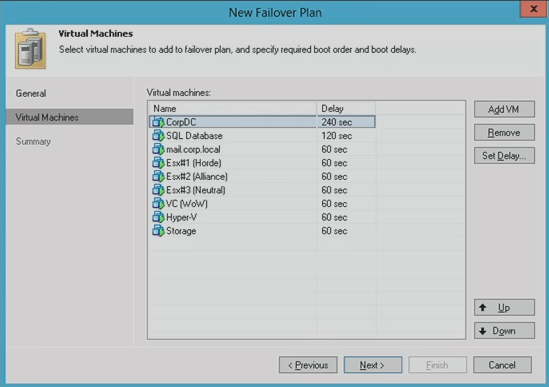
Task: Click the 60 sec delay of Storage
Action: coord(334,231)
